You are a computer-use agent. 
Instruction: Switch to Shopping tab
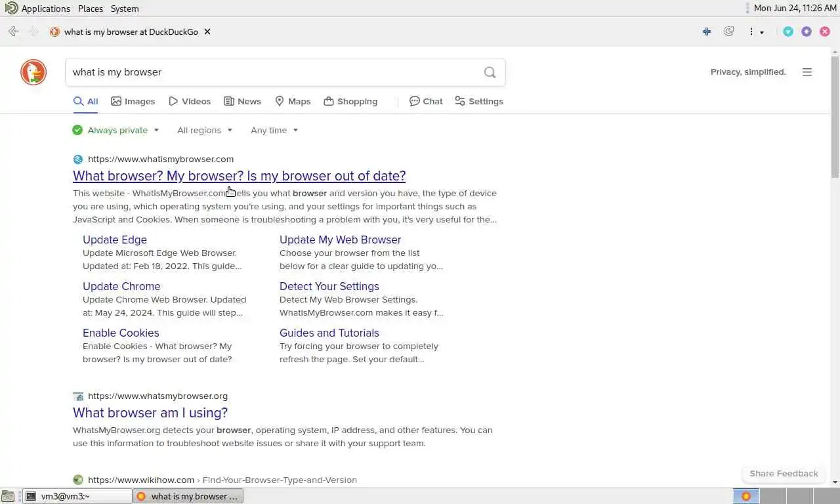(350, 101)
